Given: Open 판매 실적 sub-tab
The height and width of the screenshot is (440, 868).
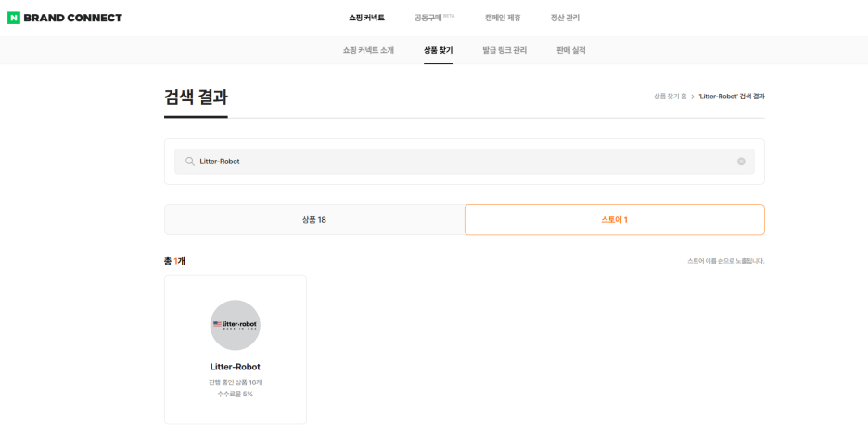Looking at the screenshot, I should coord(570,50).
